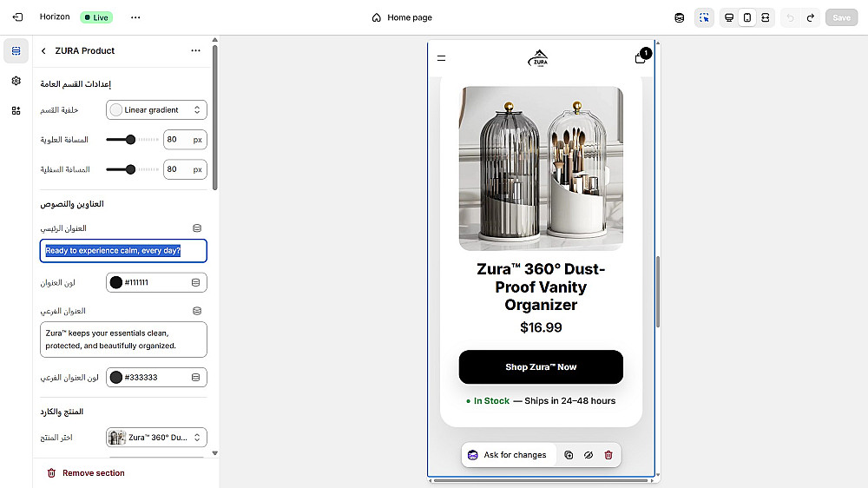This screenshot has height=488, width=868.
Task: Exit the theme editor via back icon
Action: point(17,17)
